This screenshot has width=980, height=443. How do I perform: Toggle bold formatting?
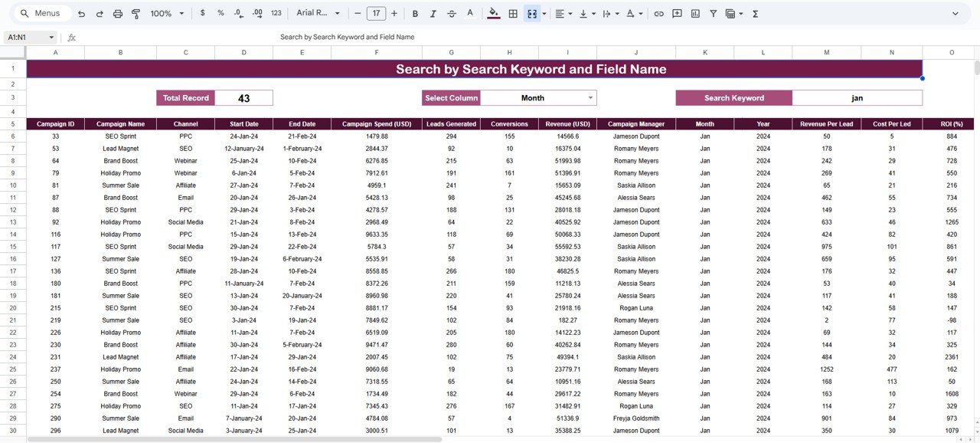414,13
